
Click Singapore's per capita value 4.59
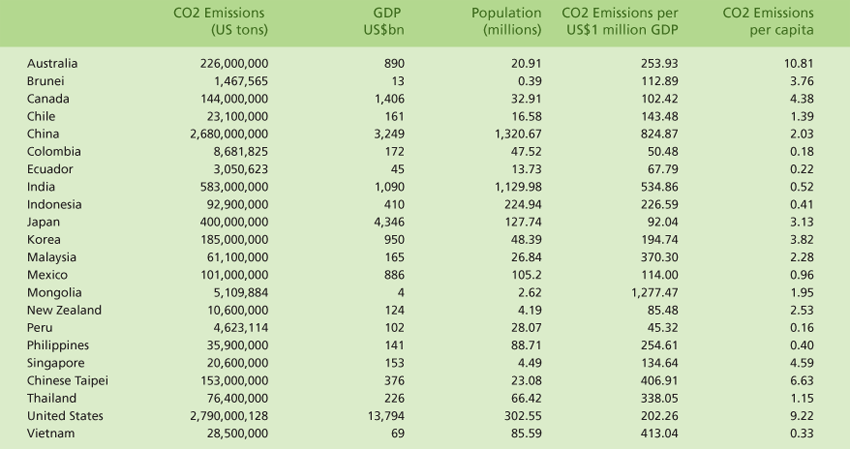pyautogui.click(x=802, y=363)
